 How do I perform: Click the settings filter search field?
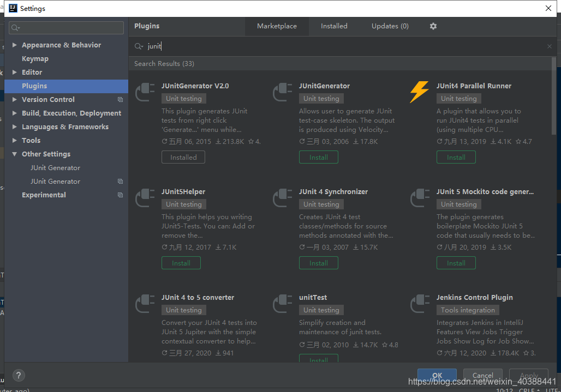click(66, 28)
